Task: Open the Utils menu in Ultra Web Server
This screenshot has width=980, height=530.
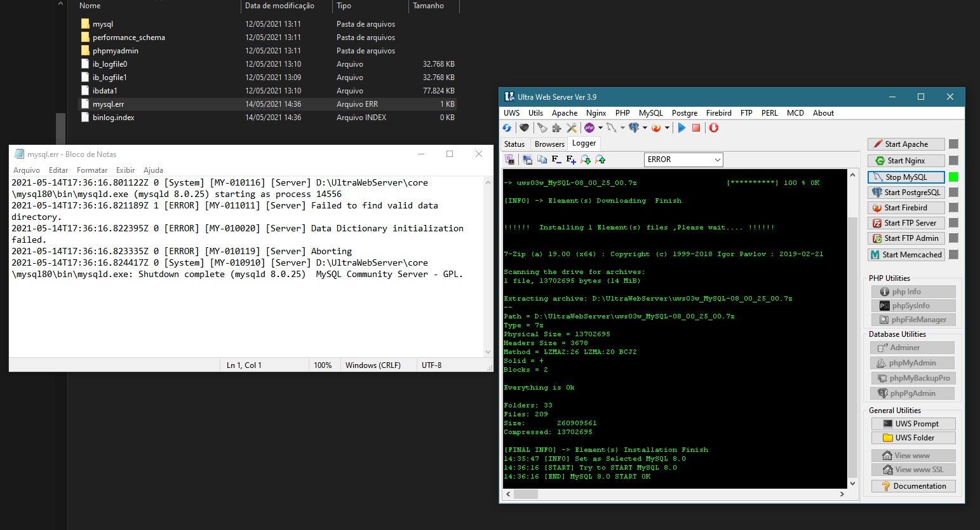Action: (535, 113)
